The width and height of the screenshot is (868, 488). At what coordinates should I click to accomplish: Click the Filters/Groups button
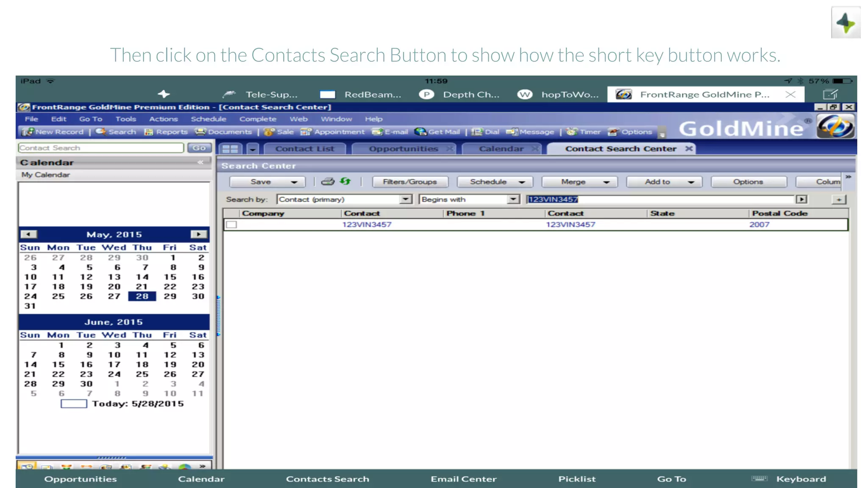pos(410,182)
